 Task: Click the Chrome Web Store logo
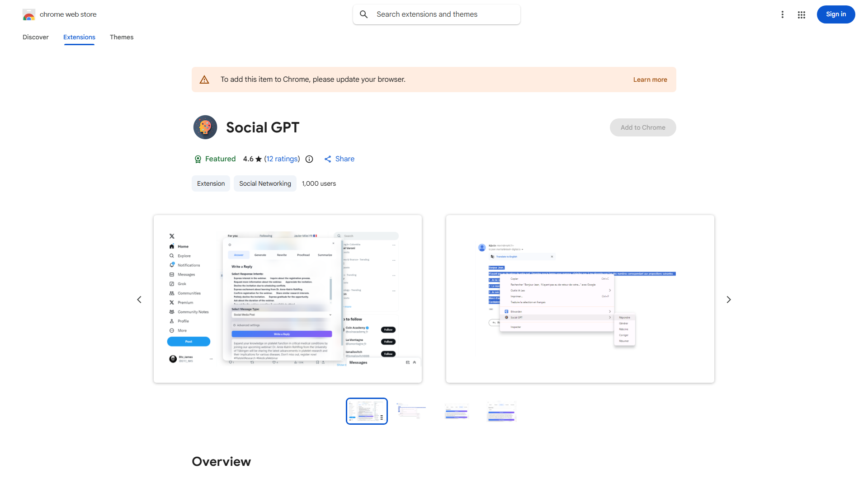pyautogui.click(x=29, y=14)
